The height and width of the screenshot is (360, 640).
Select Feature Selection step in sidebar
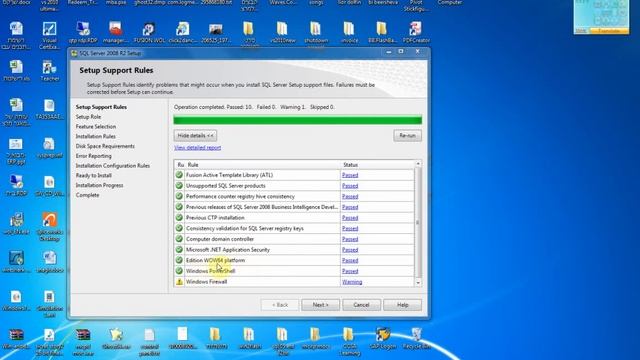click(96, 127)
